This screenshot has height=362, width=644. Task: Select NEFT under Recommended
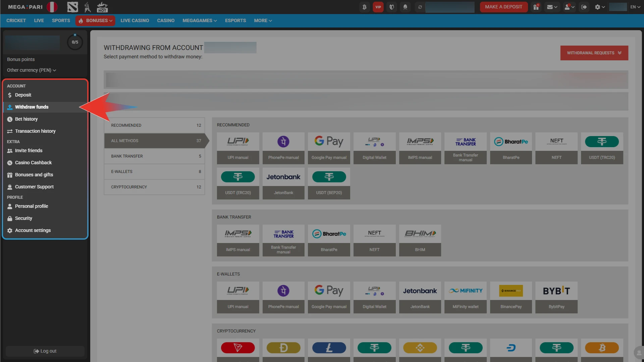pos(556,148)
